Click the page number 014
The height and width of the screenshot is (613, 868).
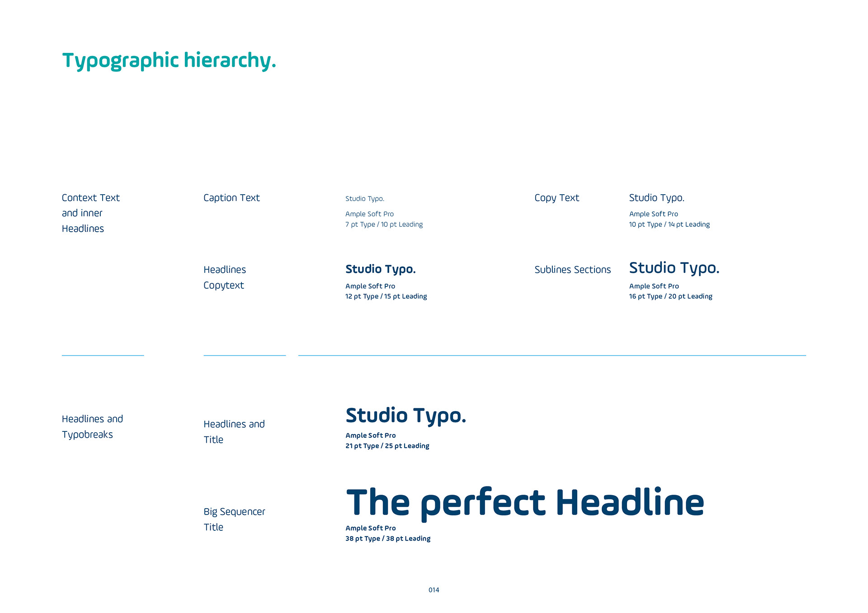[434, 590]
